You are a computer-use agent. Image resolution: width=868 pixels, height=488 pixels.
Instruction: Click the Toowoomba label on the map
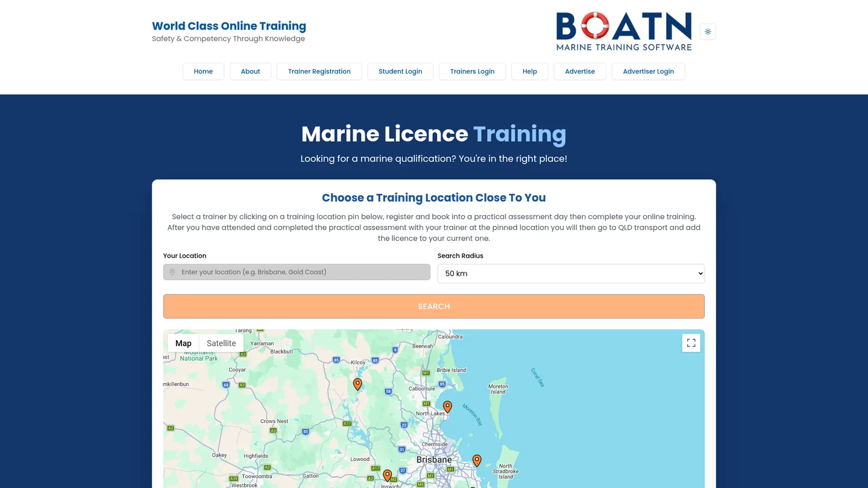click(x=257, y=476)
